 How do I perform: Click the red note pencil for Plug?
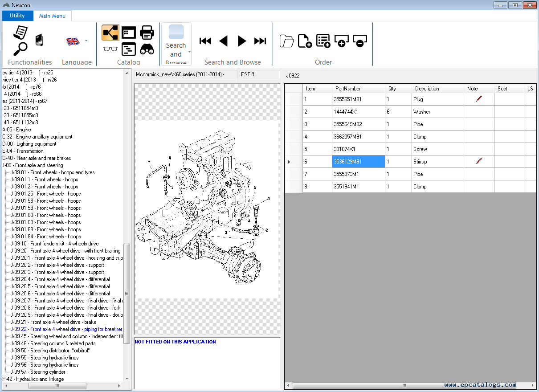pos(479,99)
